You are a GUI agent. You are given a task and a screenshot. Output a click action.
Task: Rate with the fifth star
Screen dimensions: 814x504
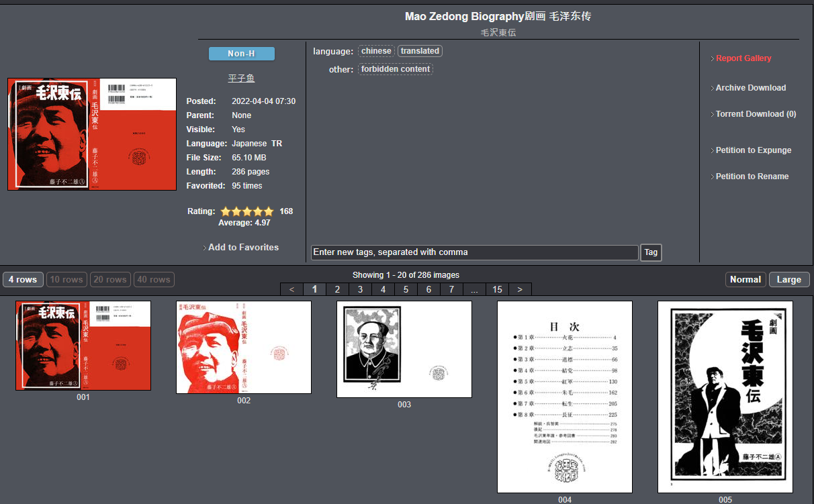[269, 211]
